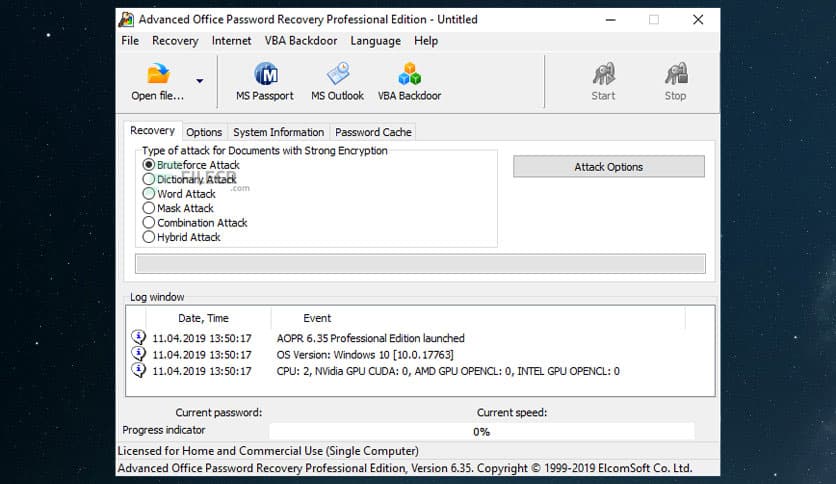Viewport: 836px width, 484px height.
Task: Open the Help menu
Action: click(426, 41)
